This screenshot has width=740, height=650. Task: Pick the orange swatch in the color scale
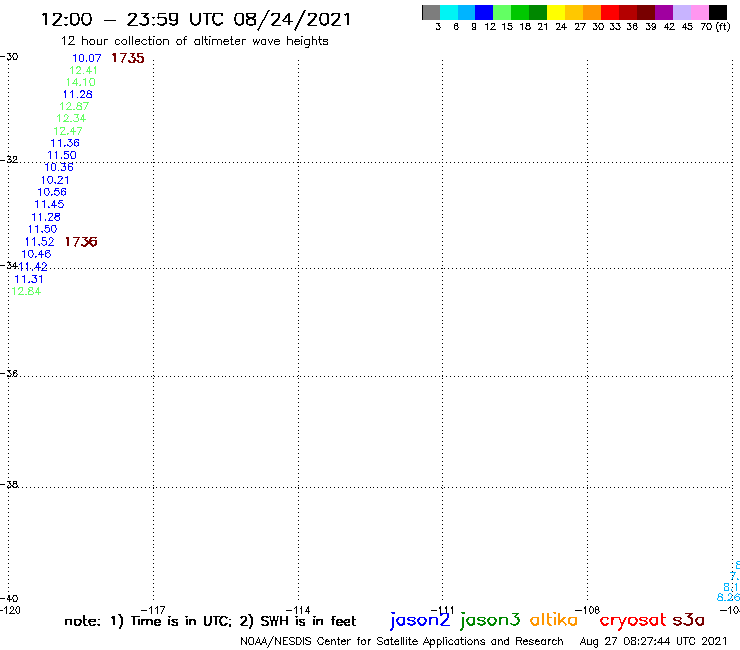coord(592,12)
